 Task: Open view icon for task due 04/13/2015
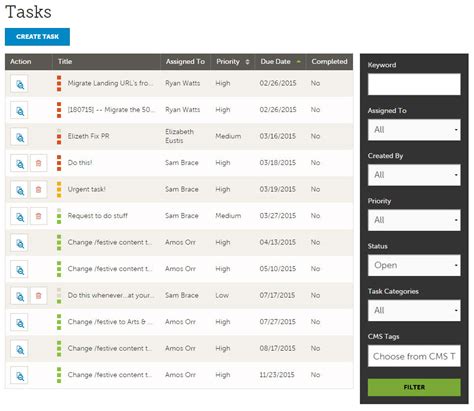[19, 243]
